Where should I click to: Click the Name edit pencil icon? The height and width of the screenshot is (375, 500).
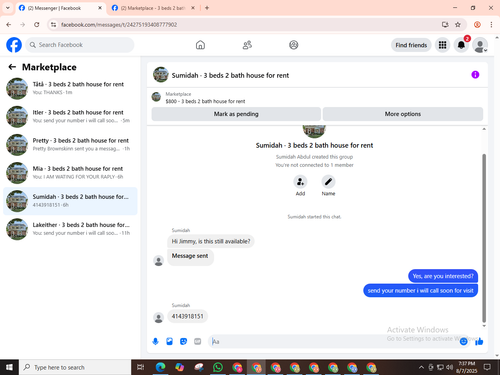coord(328,182)
